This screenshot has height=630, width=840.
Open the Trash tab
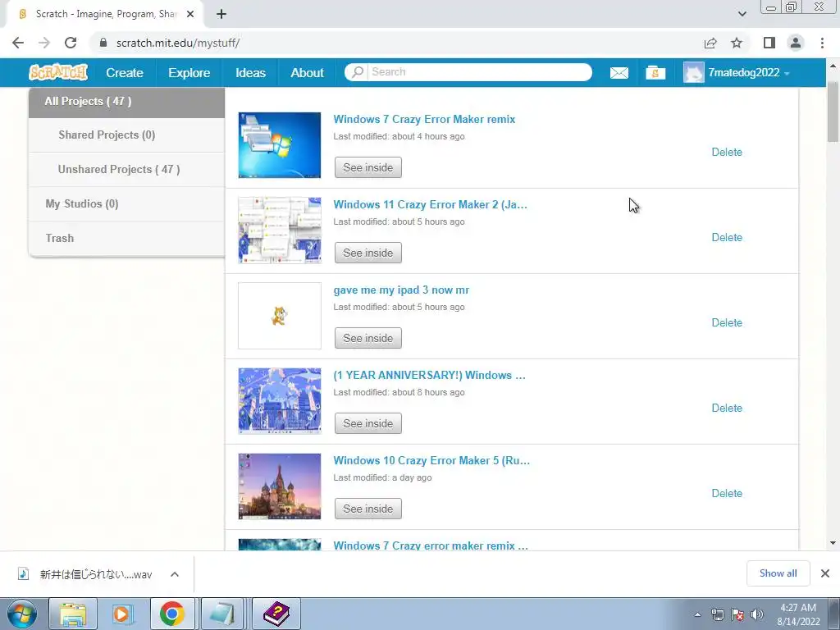click(x=126, y=238)
